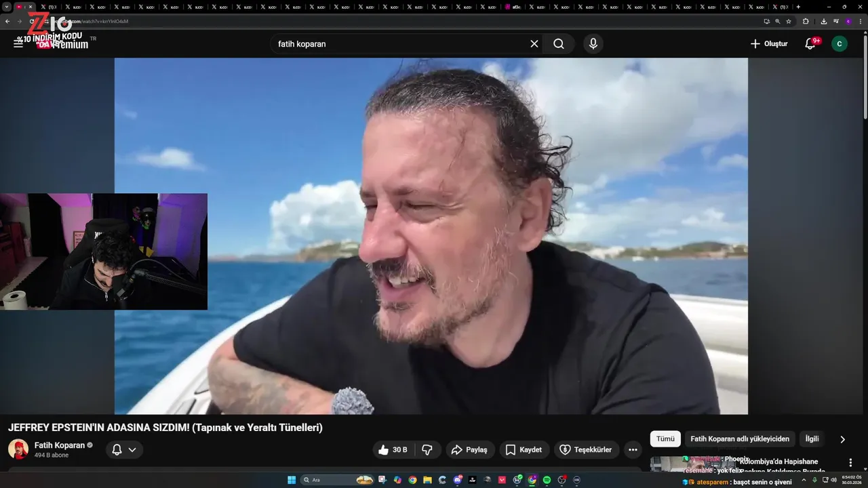This screenshot has height=488, width=868.
Task: Click the install/cast screen icon in address bar
Action: point(767,21)
